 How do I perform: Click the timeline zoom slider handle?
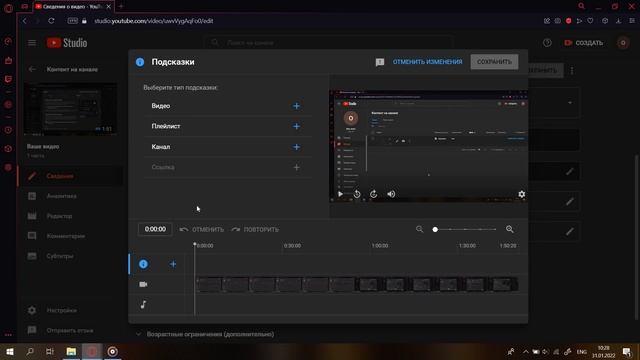click(x=435, y=229)
